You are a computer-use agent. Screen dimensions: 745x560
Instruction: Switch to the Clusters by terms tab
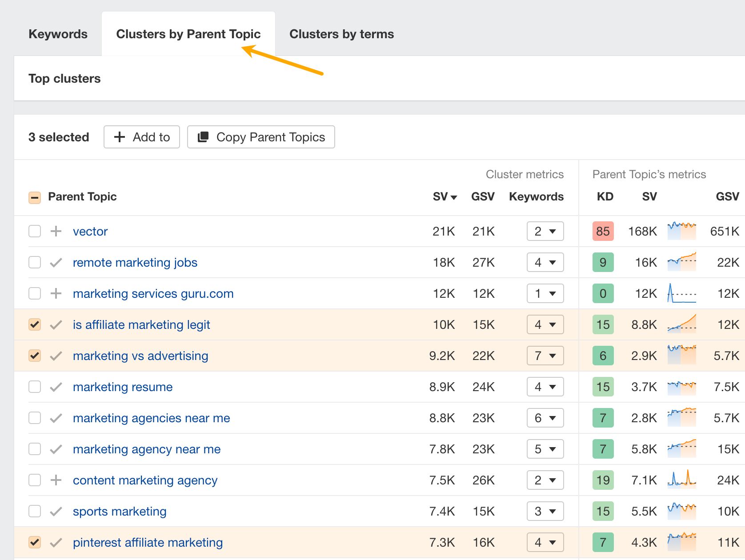pyautogui.click(x=341, y=33)
